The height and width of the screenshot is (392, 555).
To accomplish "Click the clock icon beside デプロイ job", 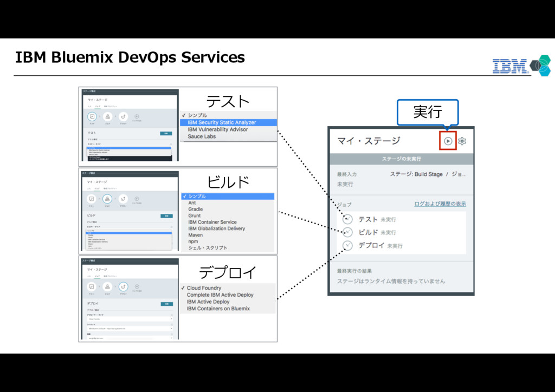I will [x=347, y=245].
